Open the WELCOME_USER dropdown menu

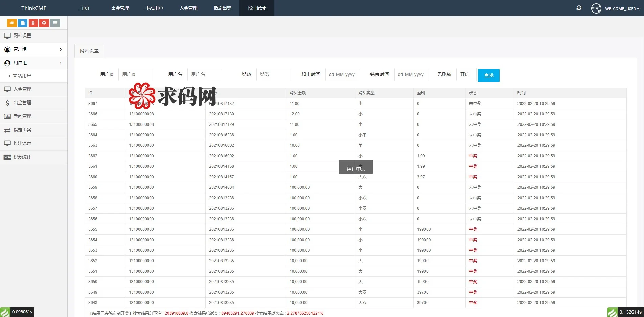(622, 9)
